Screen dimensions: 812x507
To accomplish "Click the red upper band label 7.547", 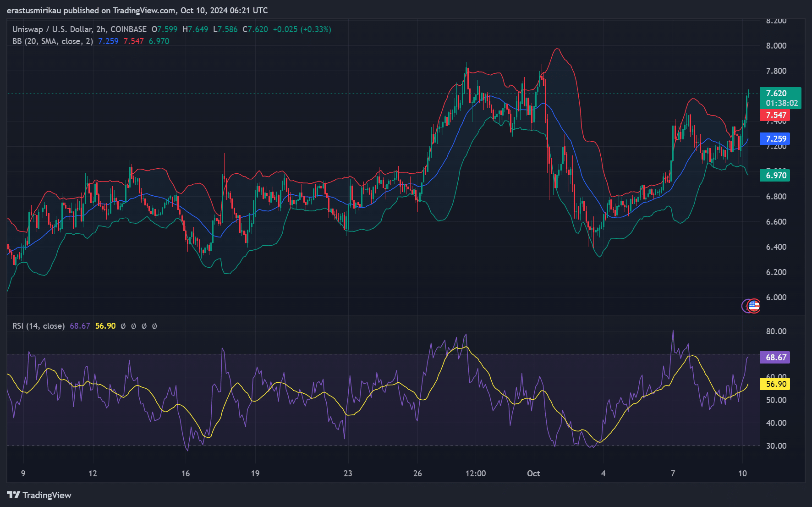I will [x=775, y=115].
